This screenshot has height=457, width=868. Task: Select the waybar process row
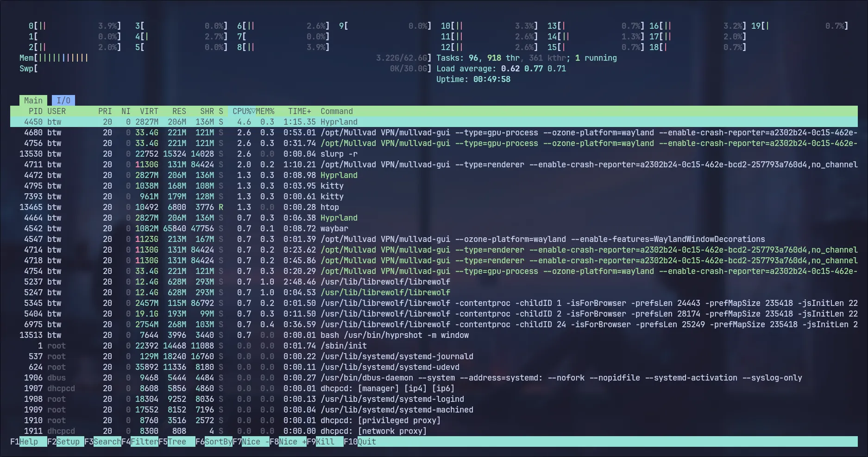[185, 228]
